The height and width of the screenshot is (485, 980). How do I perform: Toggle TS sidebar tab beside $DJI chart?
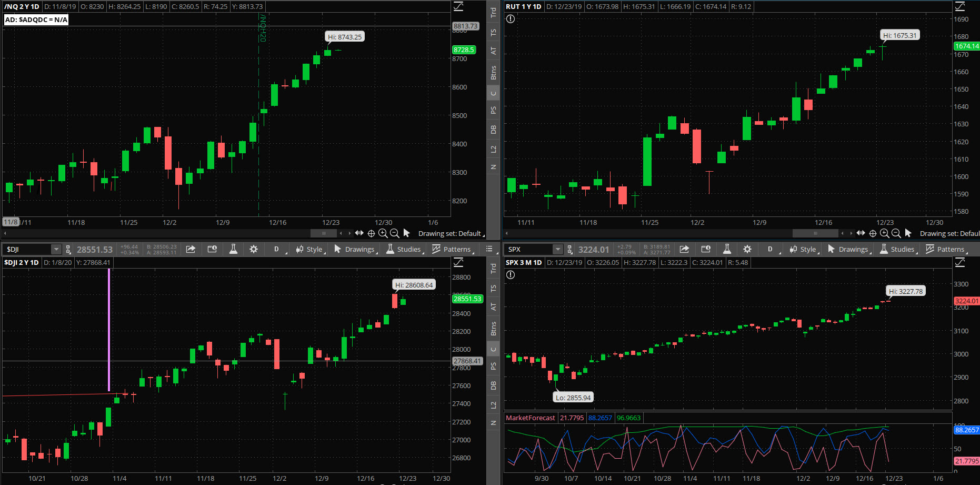[x=493, y=289]
